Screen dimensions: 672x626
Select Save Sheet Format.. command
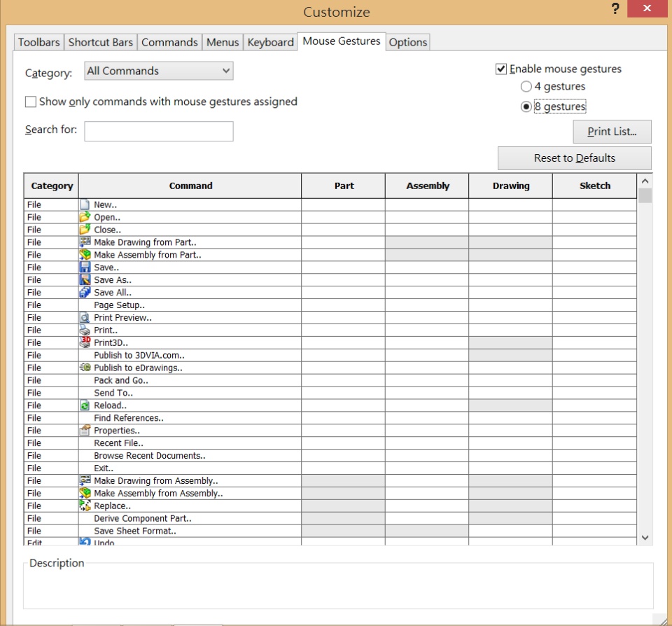[330, 531]
